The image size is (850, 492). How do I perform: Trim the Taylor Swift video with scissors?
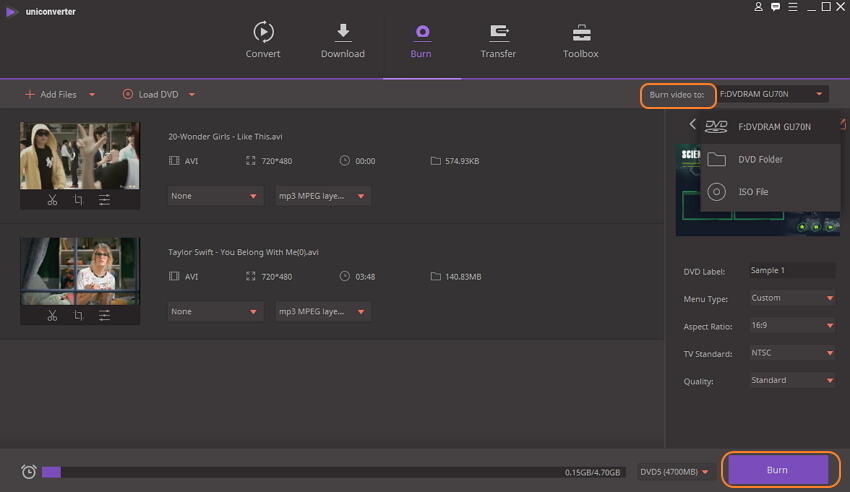[x=52, y=315]
